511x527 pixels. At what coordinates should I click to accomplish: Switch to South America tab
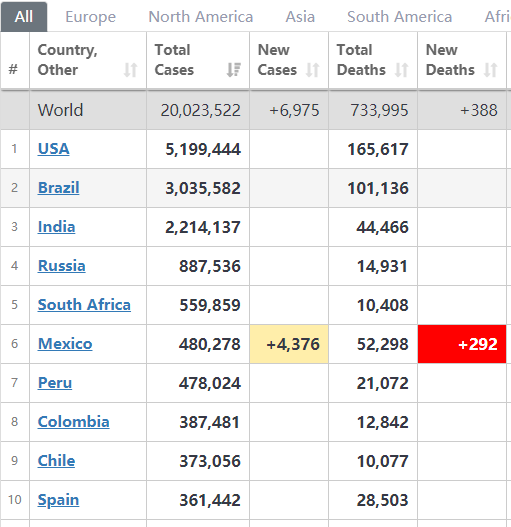pos(399,16)
